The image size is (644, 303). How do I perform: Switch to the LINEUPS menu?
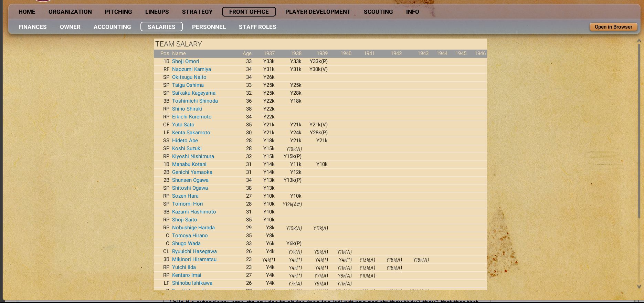(157, 12)
